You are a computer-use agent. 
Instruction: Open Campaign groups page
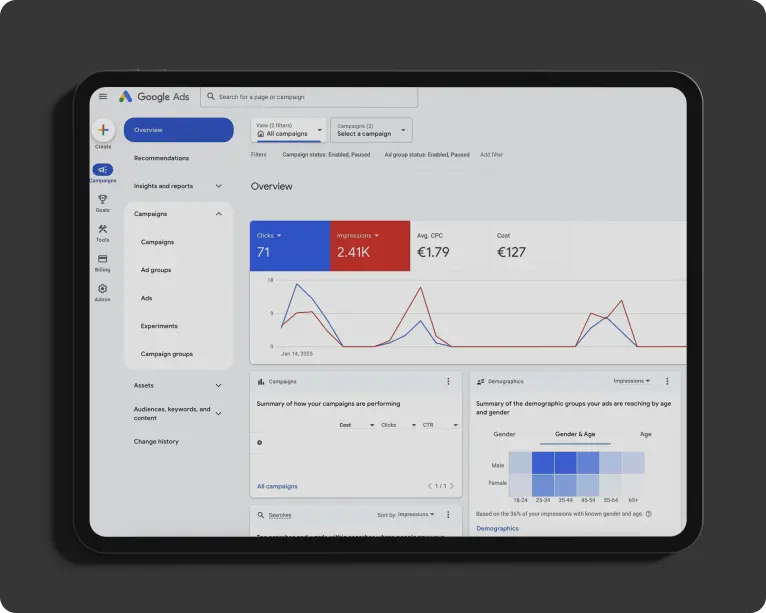tap(167, 354)
